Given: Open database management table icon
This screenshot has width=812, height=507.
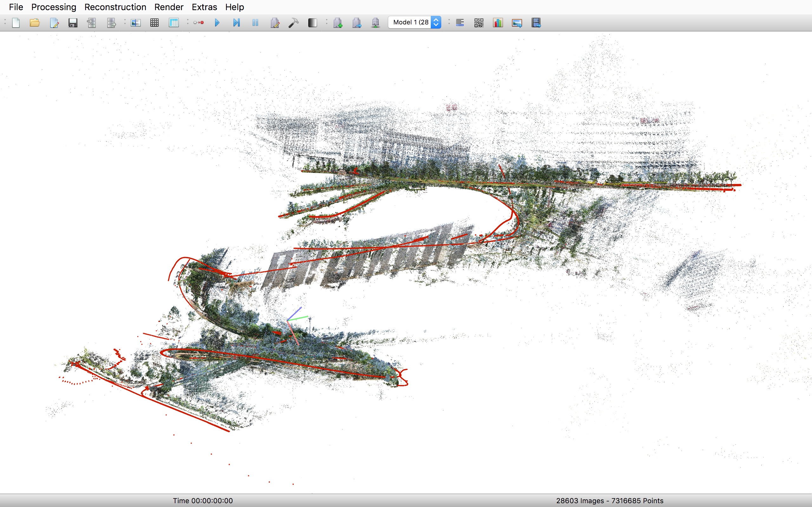Looking at the screenshot, I should coord(174,23).
